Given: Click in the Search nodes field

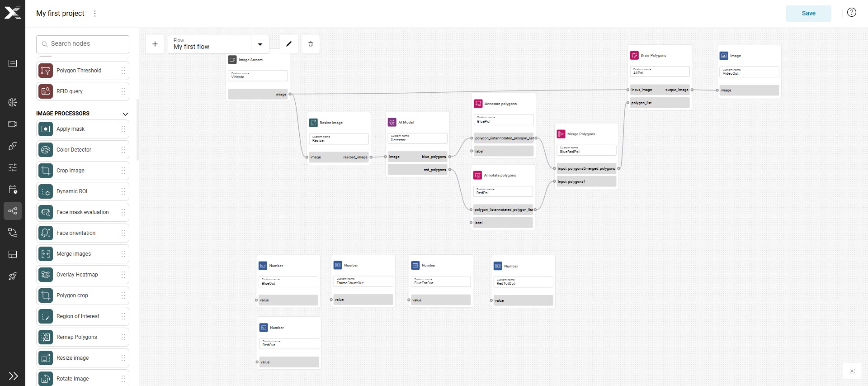Looking at the screenshot, I should point(83,44).
